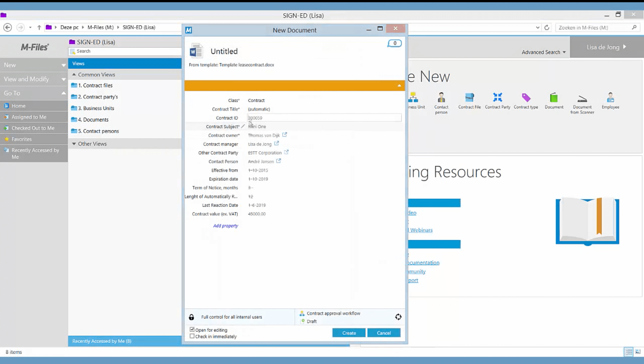Go to Home in sidebar

point(34,106)
